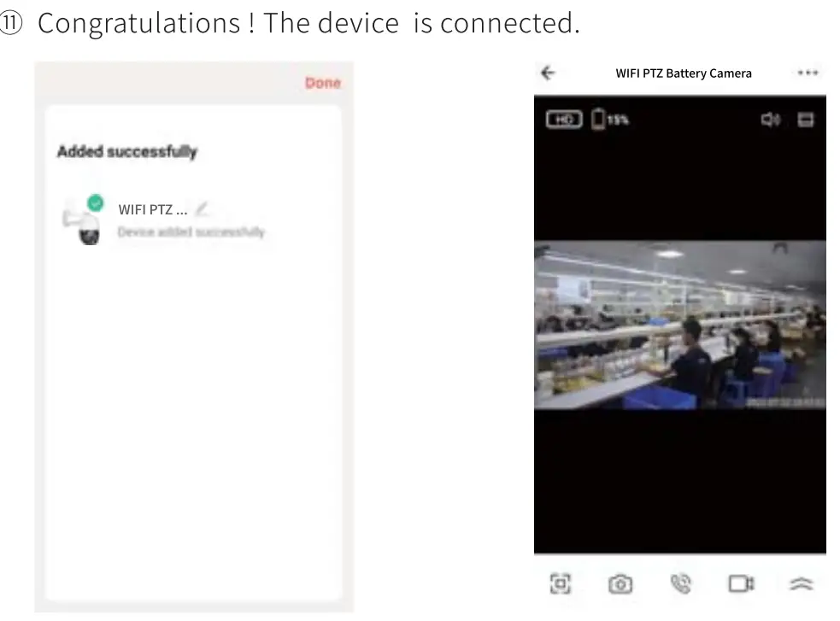The height and width of the screenshot is (621, 840).
Task: Switch the video layout icon
Action: pos(805,120)
